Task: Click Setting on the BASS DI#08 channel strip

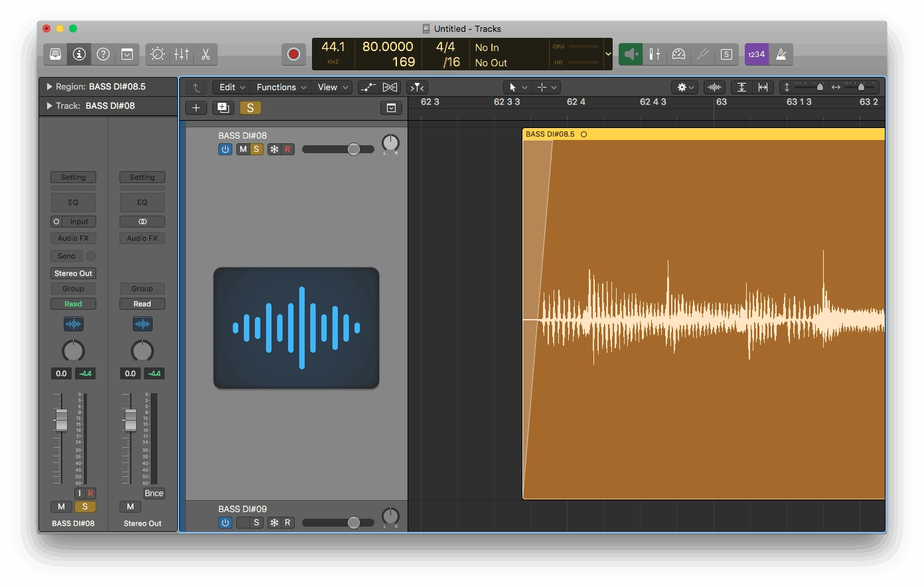Action: pyautogui.click(x=73, y=178)
